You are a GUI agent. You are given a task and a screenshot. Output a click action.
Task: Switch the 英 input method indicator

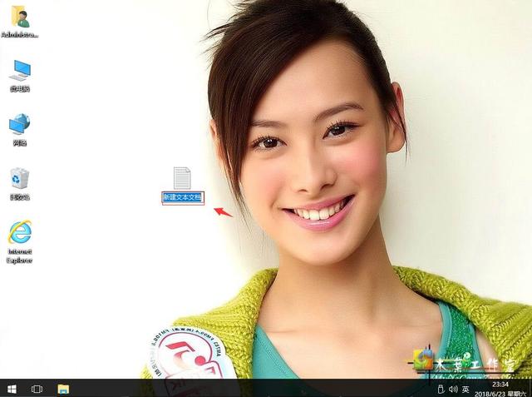pos(465,390)
